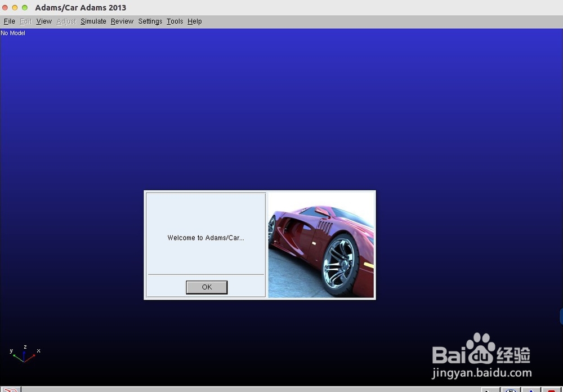Open the Simulate menu
Screen dimensions: 563x392
93,21
